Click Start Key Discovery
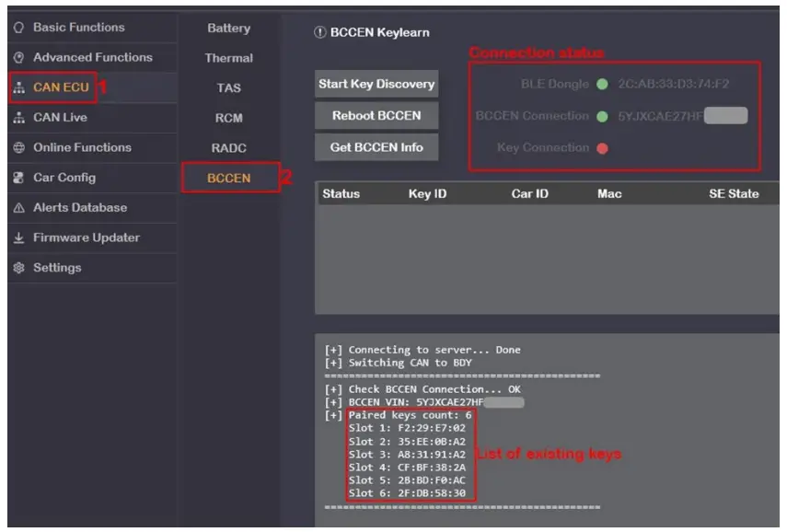Viewport: 787px width, 532px height. point(376,84)
